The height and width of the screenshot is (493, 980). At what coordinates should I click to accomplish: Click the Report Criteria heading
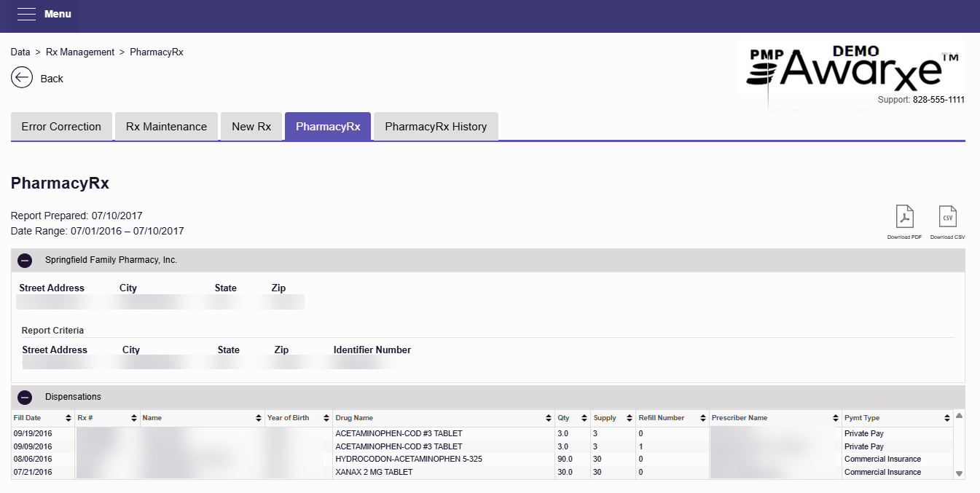52,330
